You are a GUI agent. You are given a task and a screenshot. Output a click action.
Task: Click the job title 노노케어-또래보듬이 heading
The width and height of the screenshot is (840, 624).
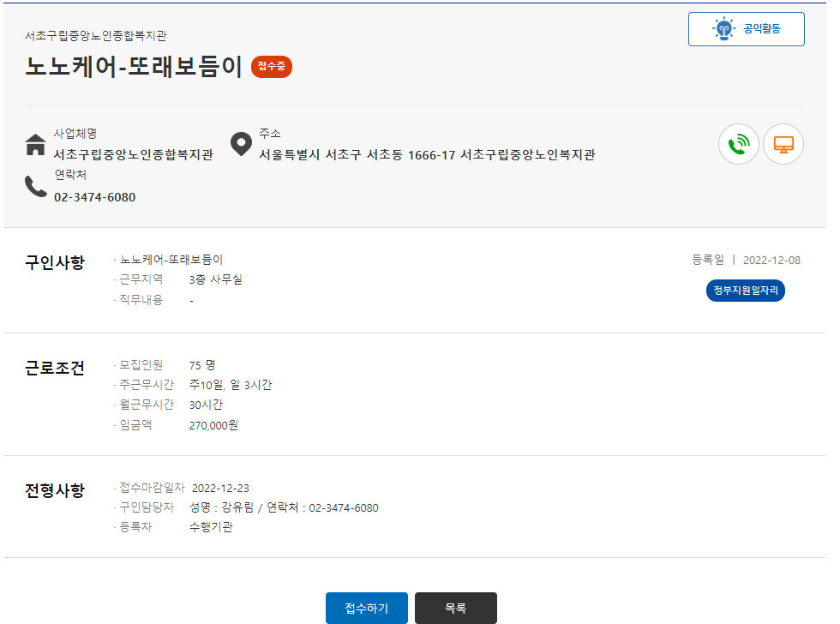(x=129, y=66)
